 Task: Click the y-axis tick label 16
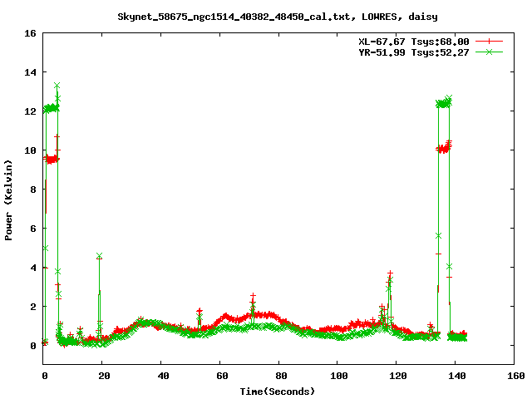30,33
